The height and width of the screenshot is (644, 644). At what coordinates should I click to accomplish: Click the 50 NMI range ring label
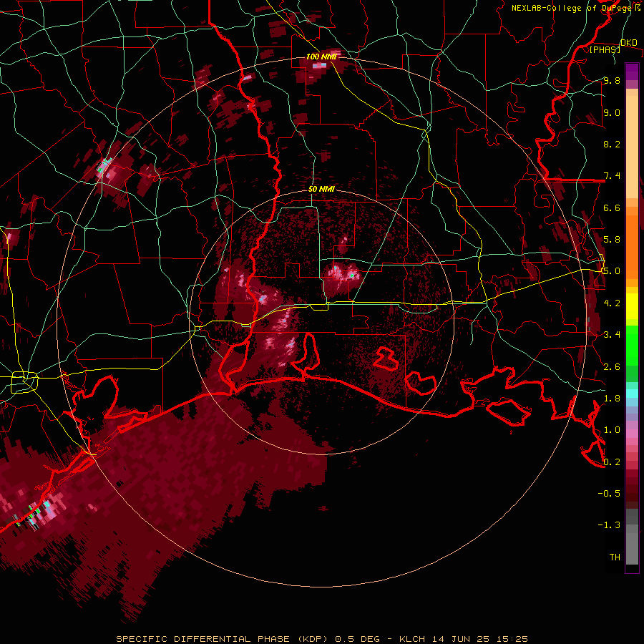click(x=321, y=189)
